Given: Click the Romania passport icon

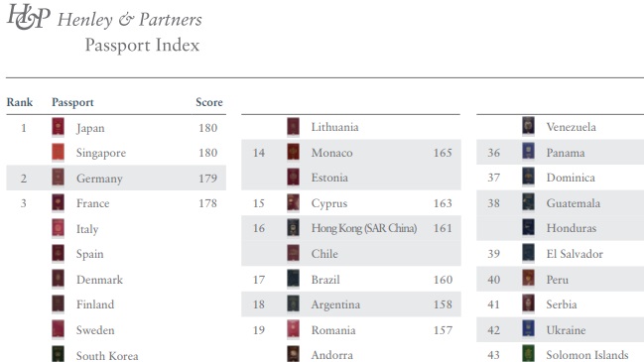Looking at the screenshot, I should point(294,329).
